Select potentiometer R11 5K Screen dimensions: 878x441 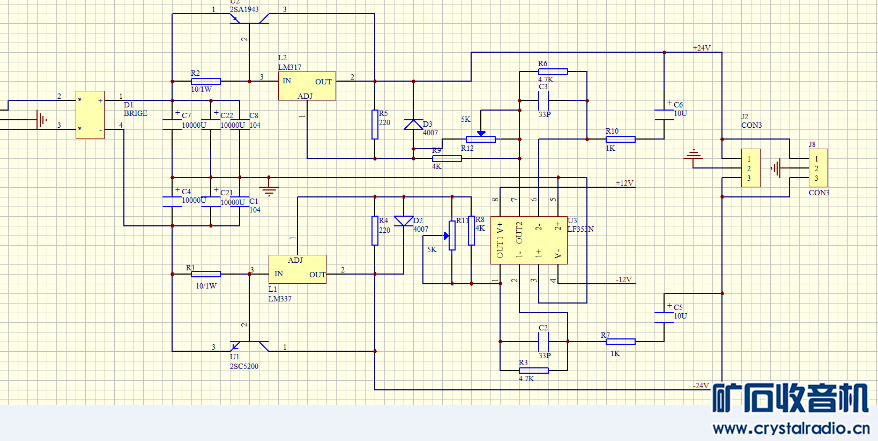[x=450, y=235]
